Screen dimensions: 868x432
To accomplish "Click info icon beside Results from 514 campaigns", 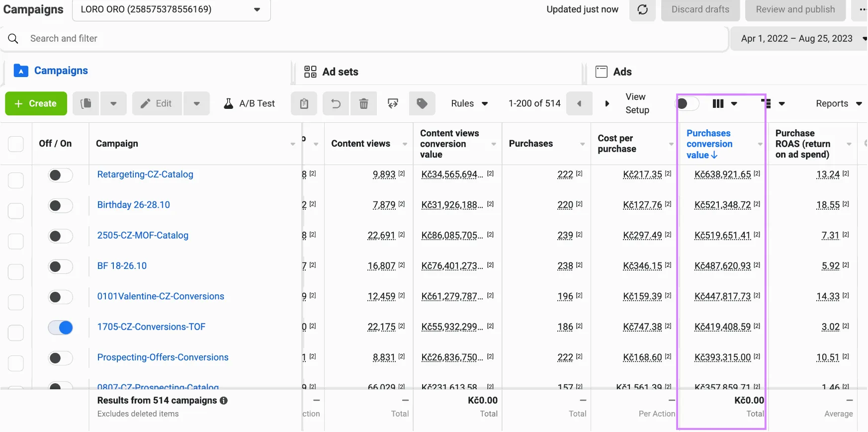I will (x=224, y=400).
